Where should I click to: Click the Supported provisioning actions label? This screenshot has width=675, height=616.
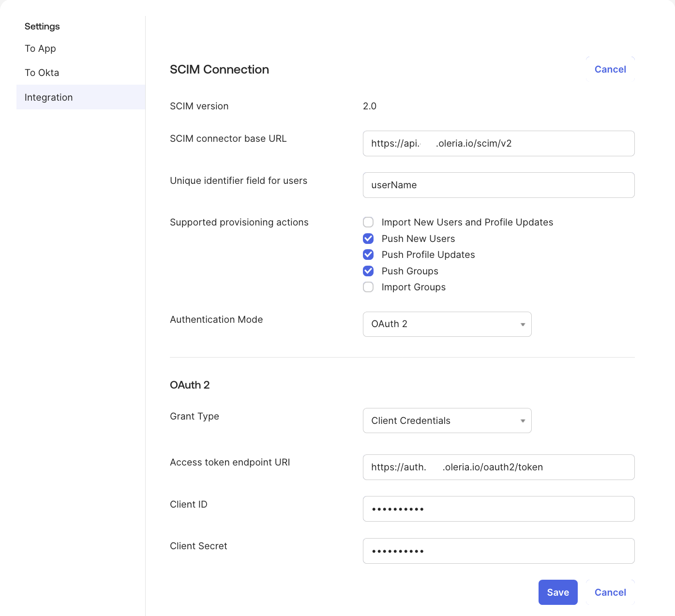point(239,222)
